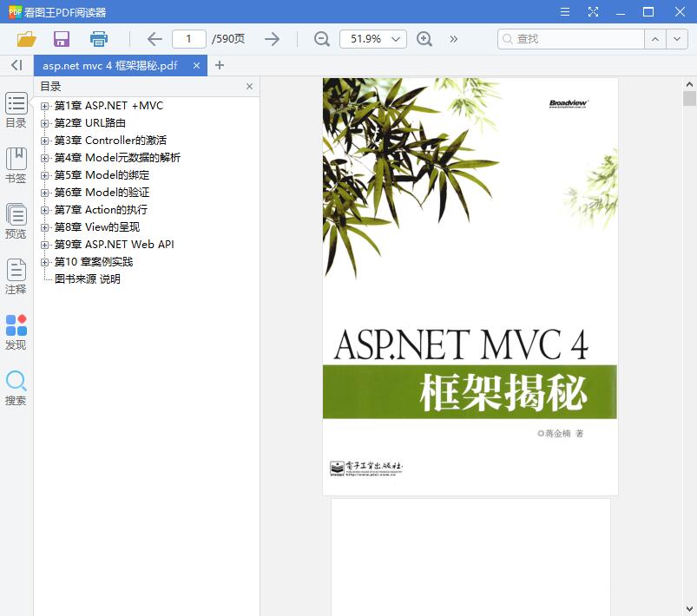Expand 第10 章案例实践 node
The image size is (697, 616).
[44, 262]
